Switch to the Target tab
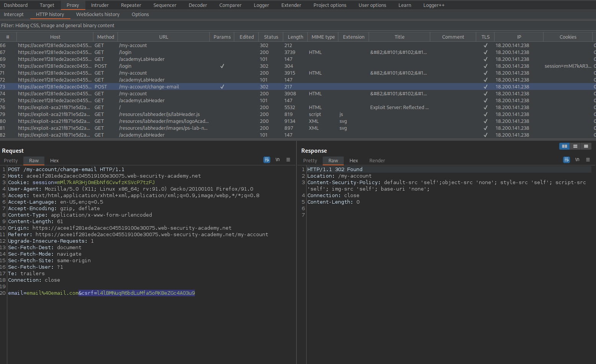The height and width of the screenshot is (364, 596). click(47, 5)
